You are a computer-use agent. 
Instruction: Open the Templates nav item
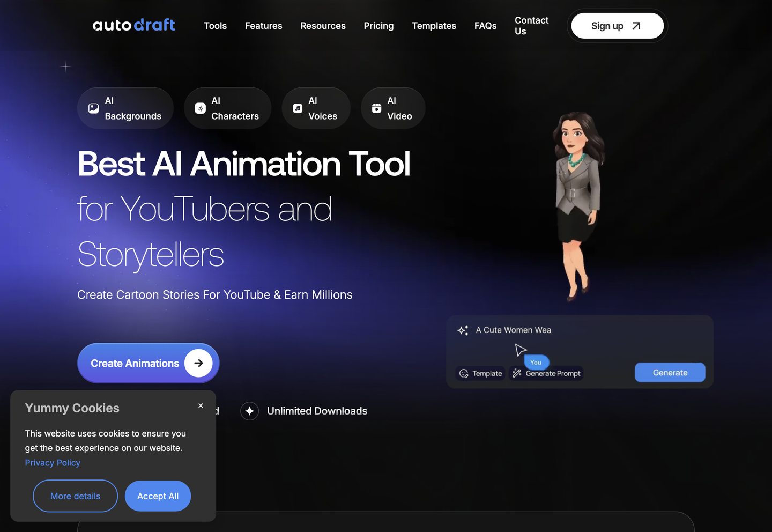(434, 26)
